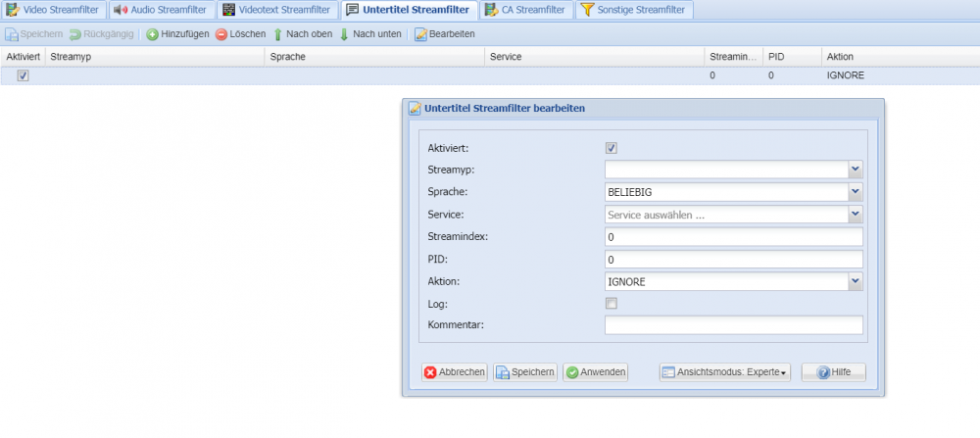Viewport: 980px width, 438px height.
Task: Sort by Sprache column header
Action: point(375,57)
